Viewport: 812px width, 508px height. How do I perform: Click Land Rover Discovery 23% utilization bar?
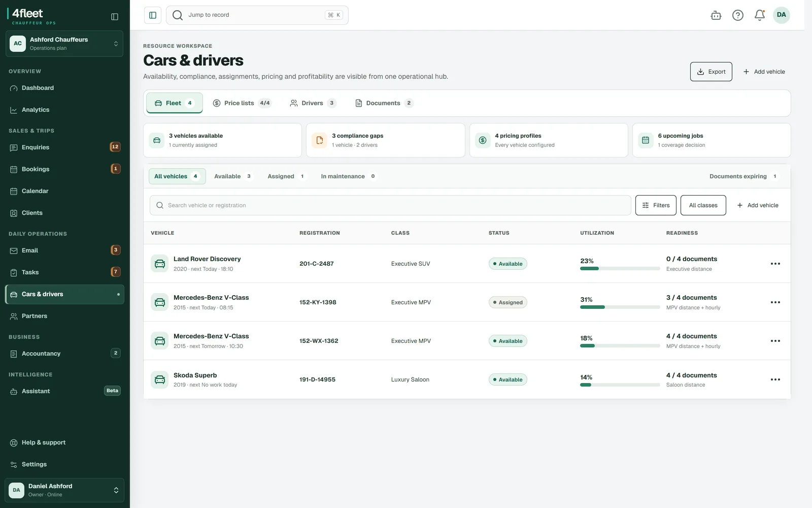620,268
